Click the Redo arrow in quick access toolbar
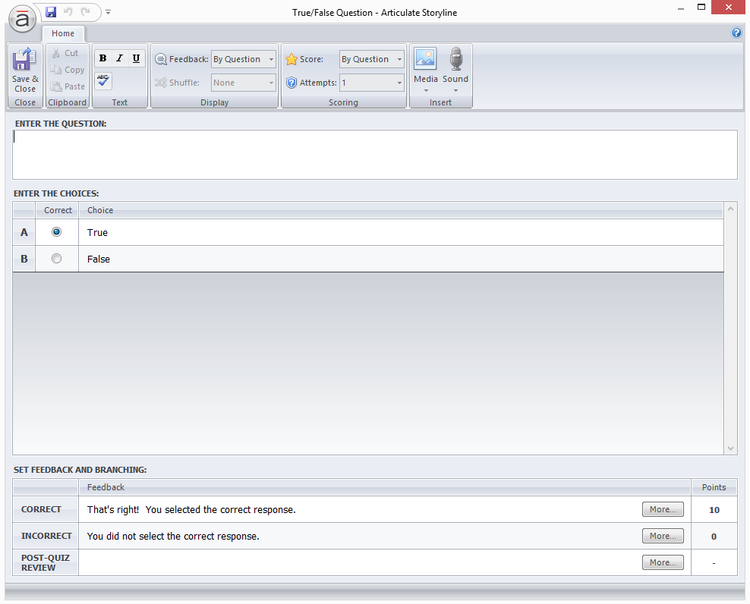This screenshot has height=604, width=750. [x=86, y=12]
